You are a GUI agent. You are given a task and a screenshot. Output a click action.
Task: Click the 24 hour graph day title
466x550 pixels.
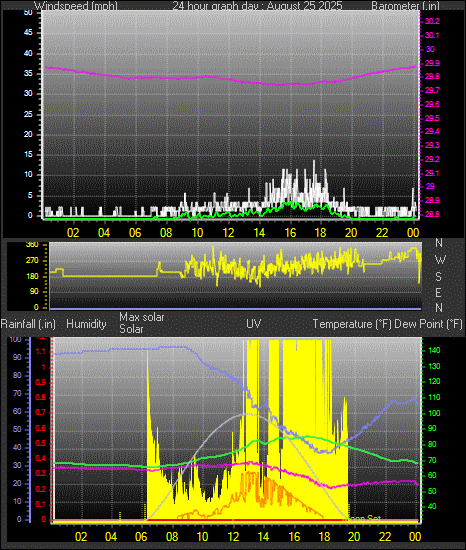tap(257, 6)
